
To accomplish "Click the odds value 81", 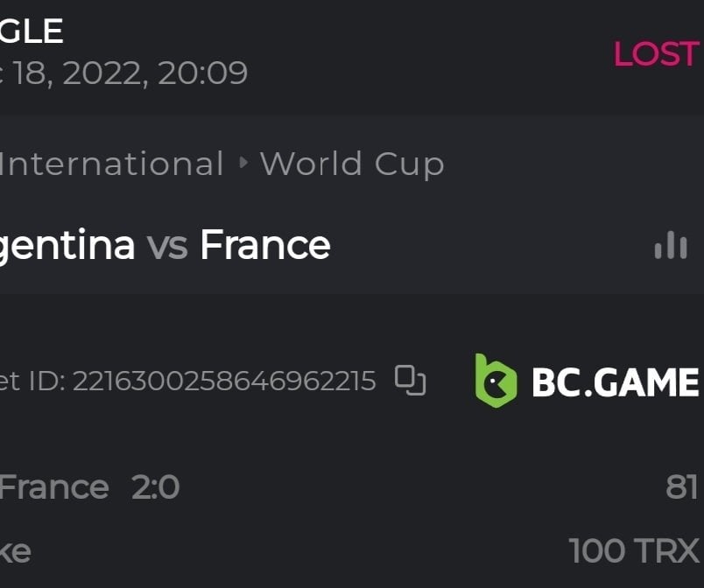I will coord(681,487).
